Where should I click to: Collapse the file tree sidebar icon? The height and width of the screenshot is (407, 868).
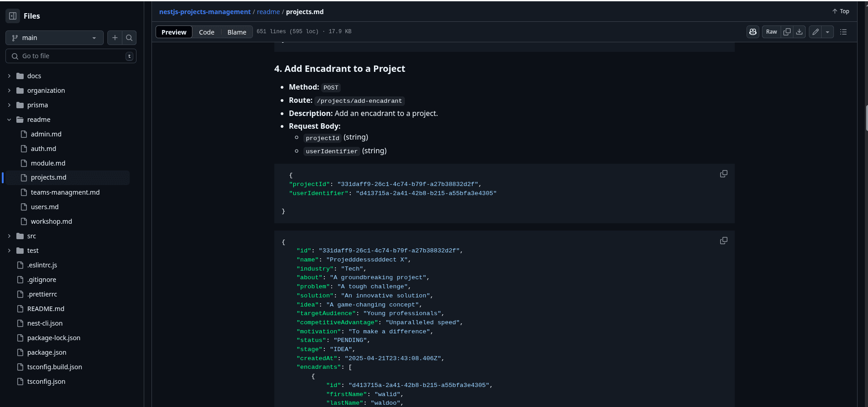(13, 16)
